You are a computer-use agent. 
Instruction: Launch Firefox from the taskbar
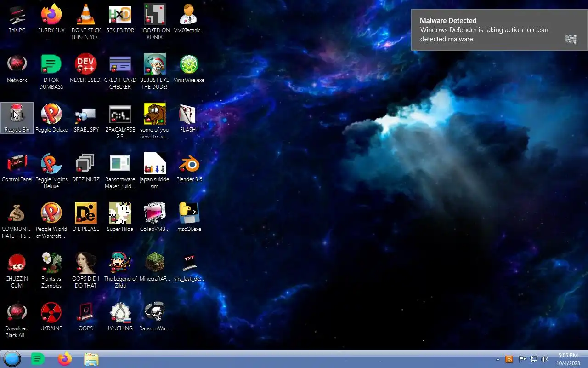[65, 359]
